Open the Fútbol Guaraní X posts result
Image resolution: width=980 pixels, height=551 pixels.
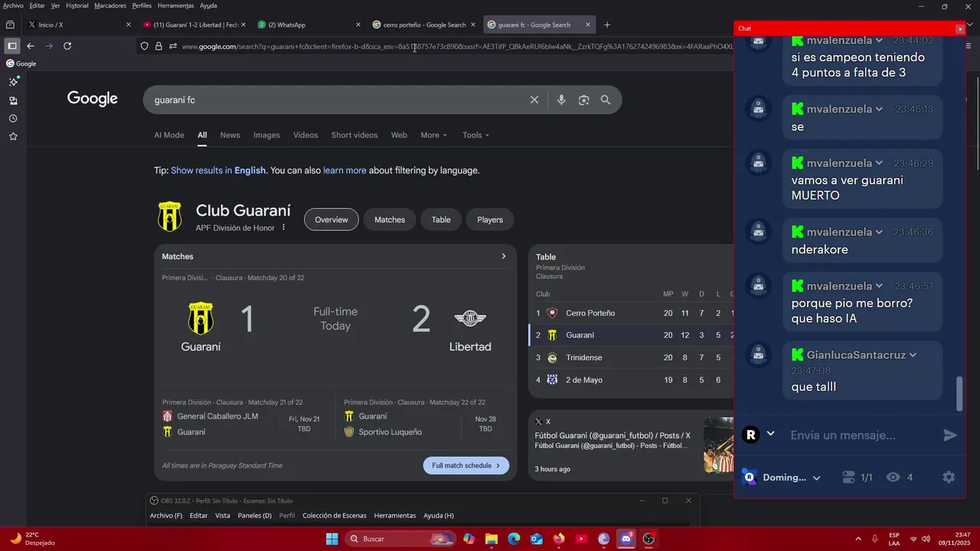(x=612, y=435)
